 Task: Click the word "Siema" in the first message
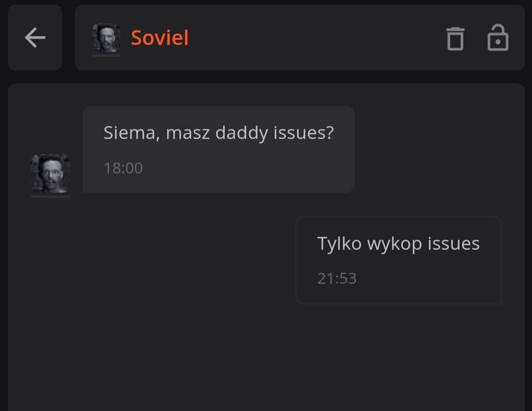click(131, 133)
